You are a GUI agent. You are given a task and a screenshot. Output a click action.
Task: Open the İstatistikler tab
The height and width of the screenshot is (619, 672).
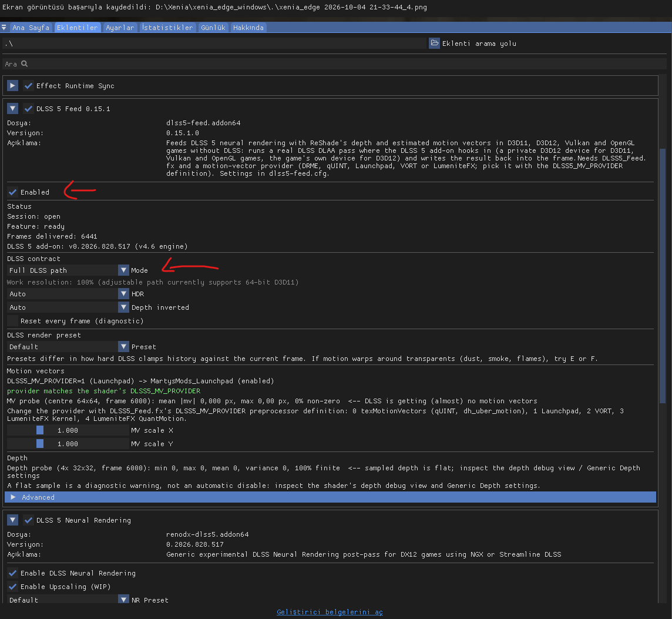tap(167, 28)
